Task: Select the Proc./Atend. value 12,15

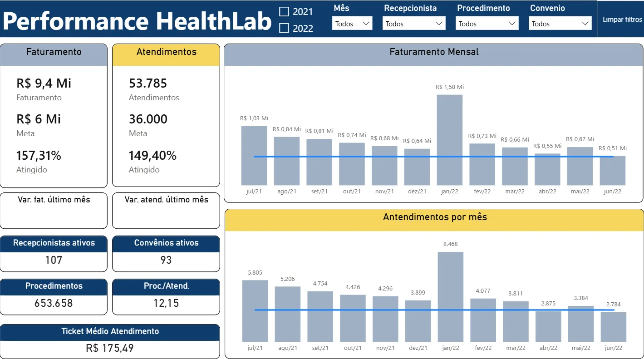Action: click(166, 303)
